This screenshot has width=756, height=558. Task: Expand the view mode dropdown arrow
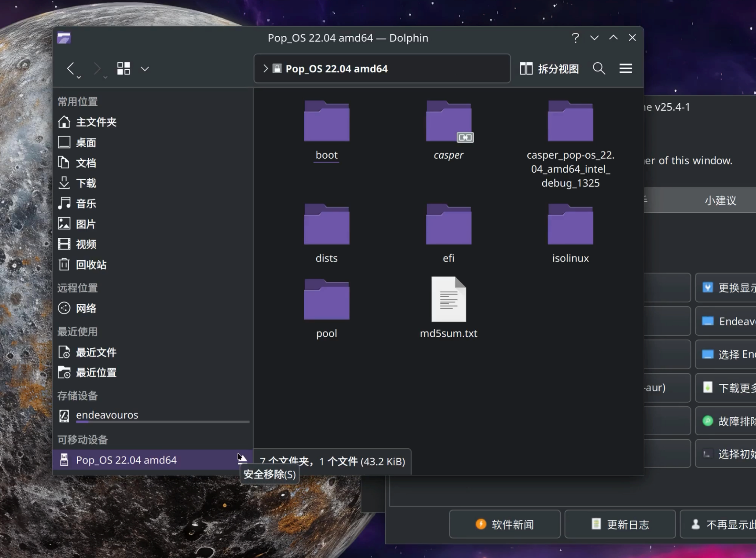[x=145, y=69]
